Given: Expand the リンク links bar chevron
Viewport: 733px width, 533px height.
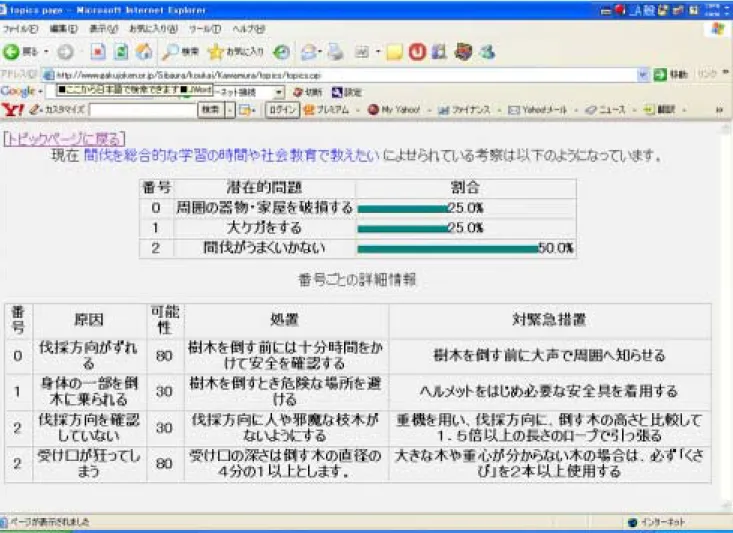Looking at the screenshot, I should (726, 73).
